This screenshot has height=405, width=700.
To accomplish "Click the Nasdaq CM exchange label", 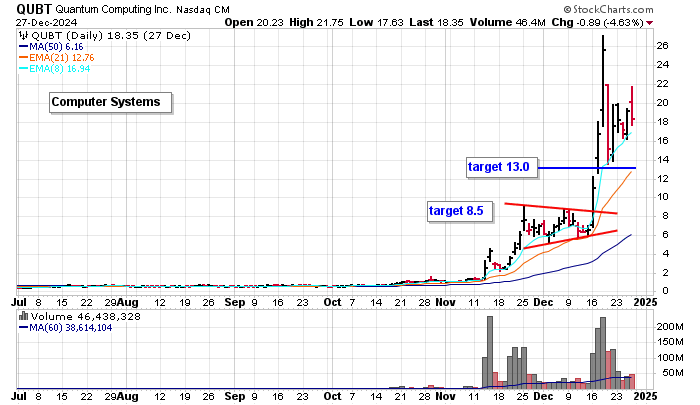I will (203, 10).
